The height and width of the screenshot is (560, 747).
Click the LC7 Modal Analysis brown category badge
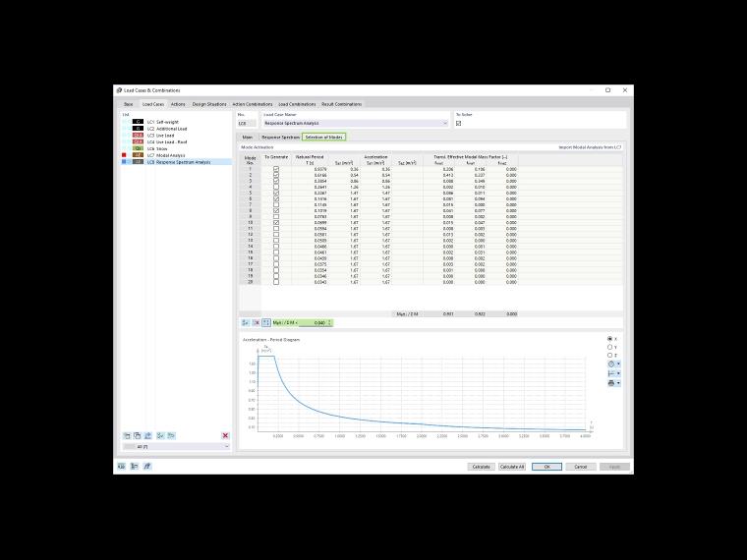point(138,155)
